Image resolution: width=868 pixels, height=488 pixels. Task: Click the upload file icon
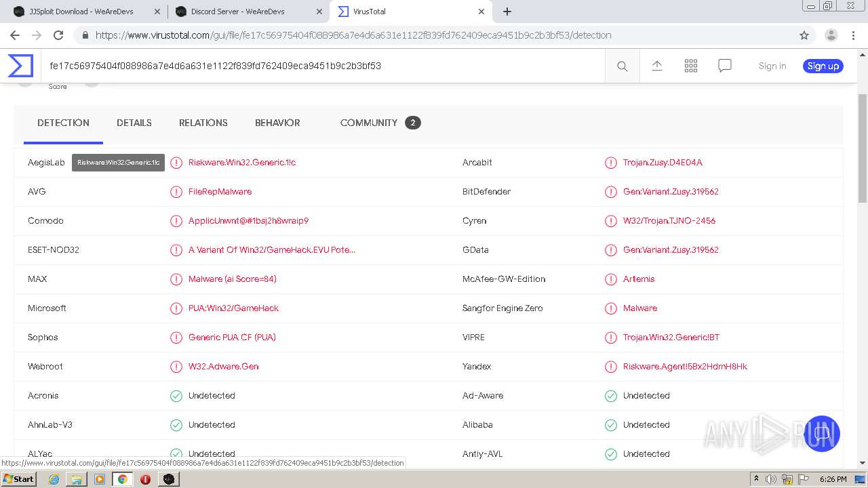656,66
